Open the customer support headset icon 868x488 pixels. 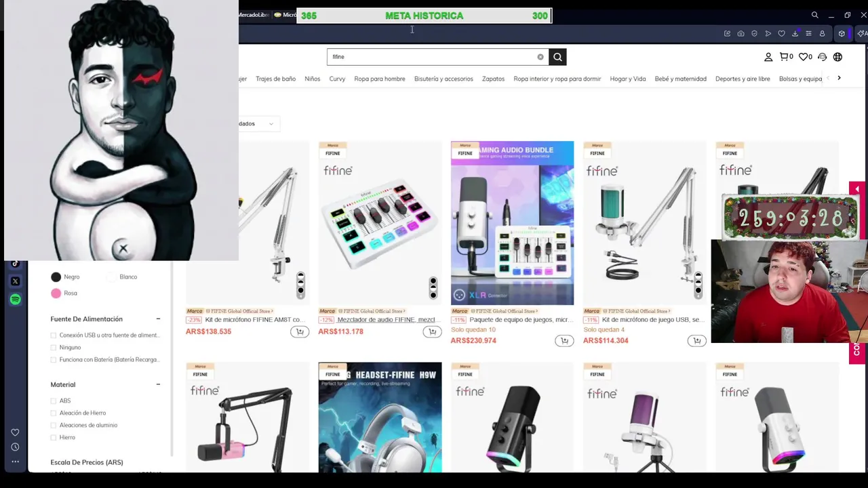pos(822,57)
